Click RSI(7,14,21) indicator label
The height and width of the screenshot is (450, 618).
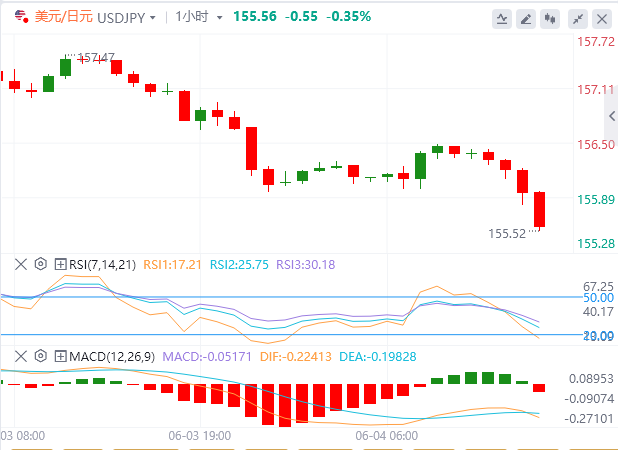pos(102,264)
